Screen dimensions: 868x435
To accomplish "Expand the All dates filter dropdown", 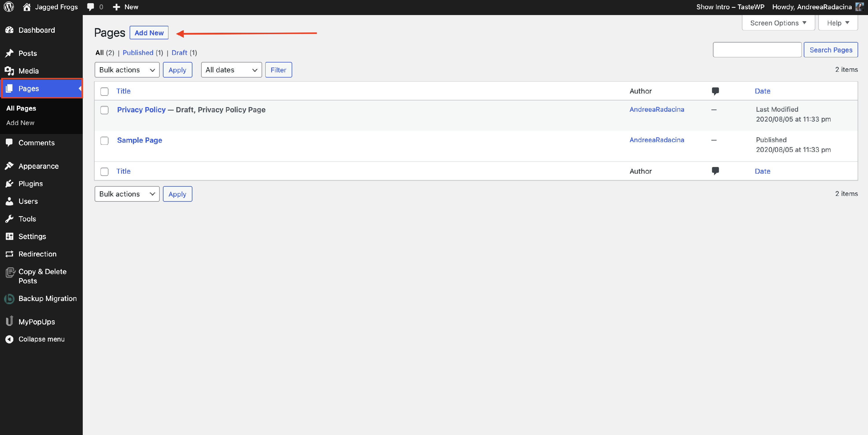I will point(231,70).
